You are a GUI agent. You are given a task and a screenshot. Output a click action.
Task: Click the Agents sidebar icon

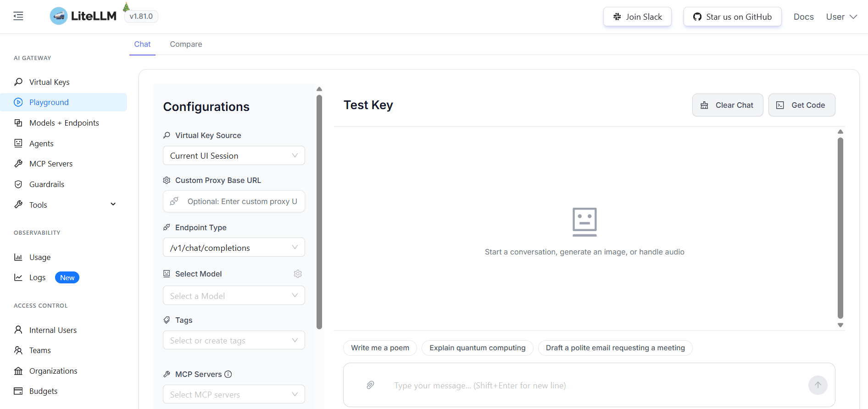tap(18, 144)
